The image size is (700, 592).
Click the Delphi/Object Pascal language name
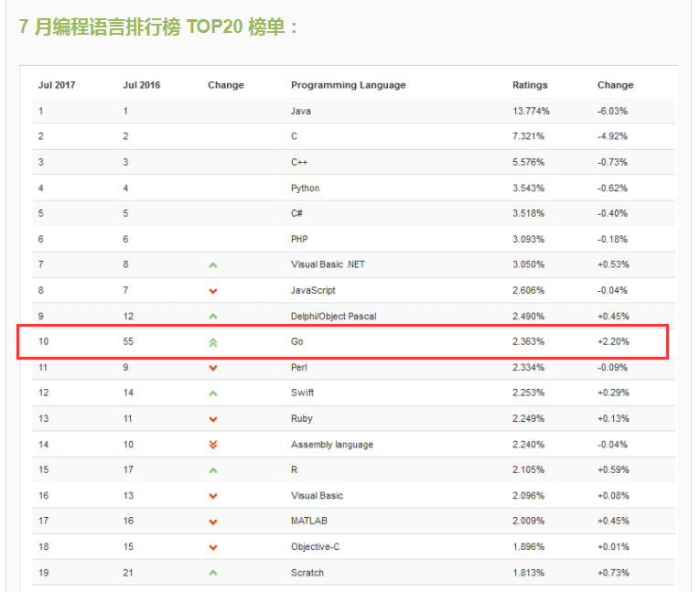333,316
